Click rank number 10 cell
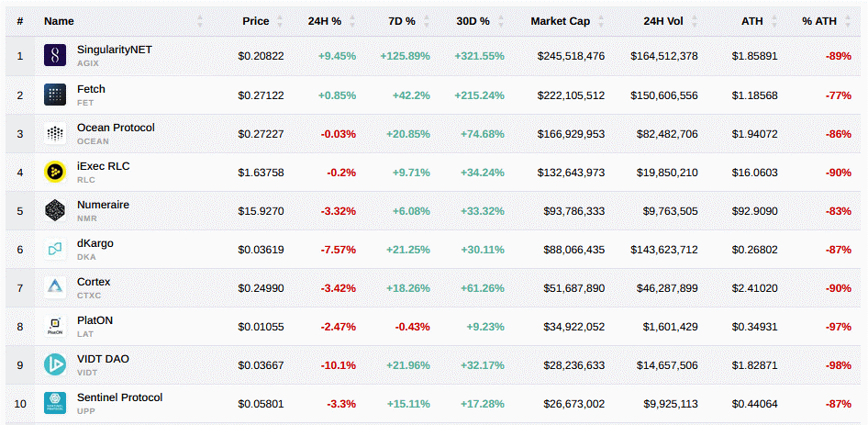The height and width of the screenshot is (425, 868). 20,403
